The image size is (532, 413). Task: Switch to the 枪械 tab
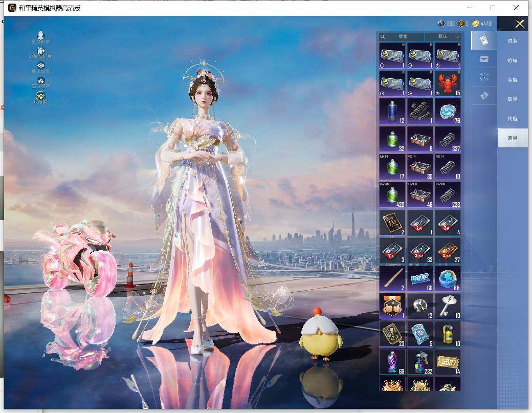pos(512,60)
